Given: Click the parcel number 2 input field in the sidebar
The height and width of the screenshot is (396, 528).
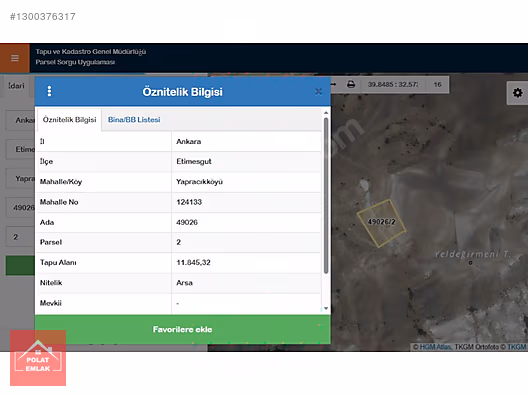Looking at the screenshot, I should pyautogui.click(x=20, y=237).
